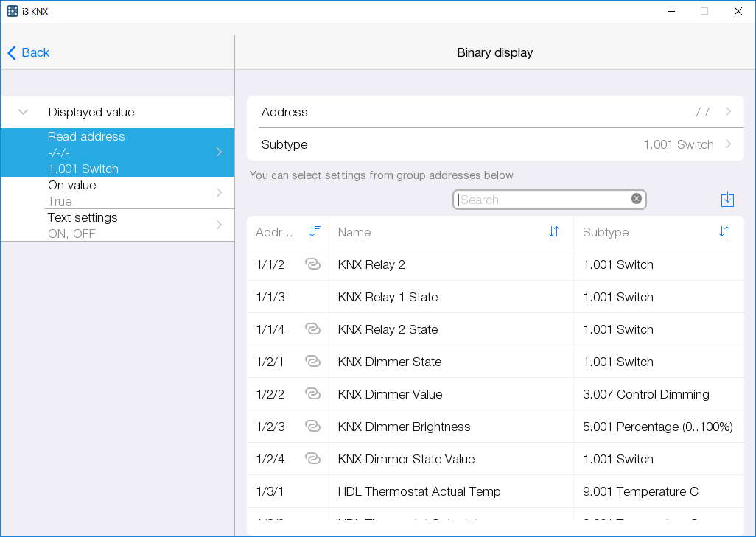Screen dimensions: 756x537
Task: Navigate back using the Back link
Action: (x=27, y=52)
